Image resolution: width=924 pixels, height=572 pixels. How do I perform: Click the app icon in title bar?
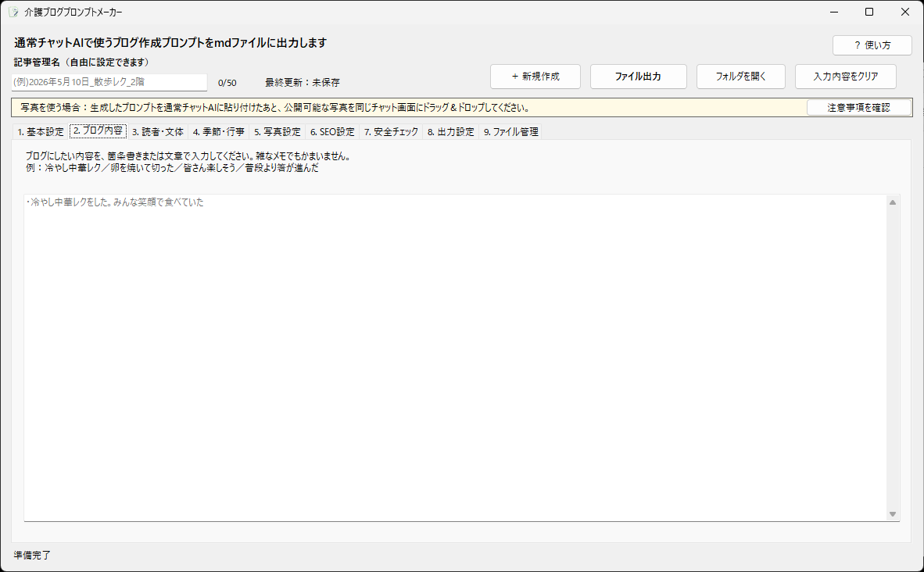click(x=13, y=12)
